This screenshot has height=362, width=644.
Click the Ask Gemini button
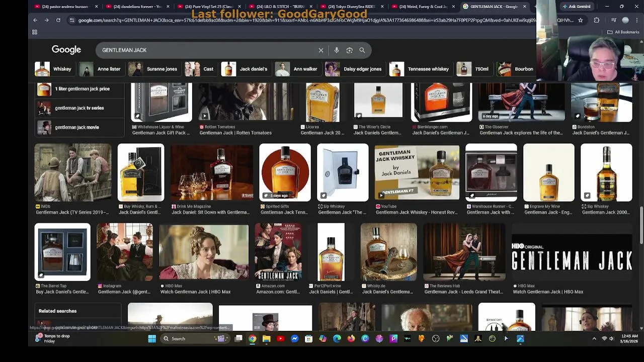577,7
